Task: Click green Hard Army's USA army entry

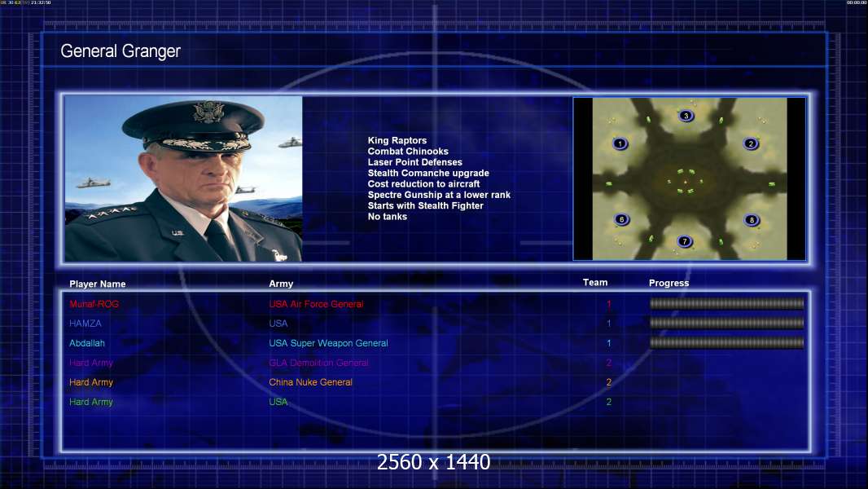Action: tap(278, 402)
